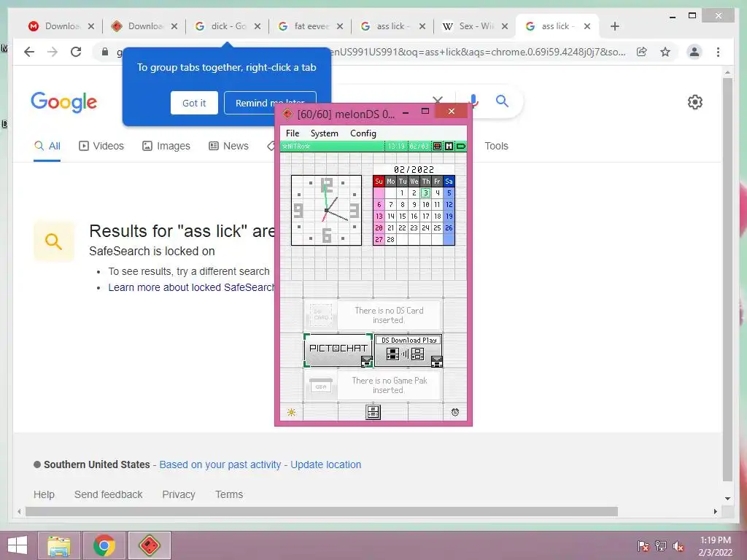
Task: Open the Send feedback link
Action: coord(108,494)
